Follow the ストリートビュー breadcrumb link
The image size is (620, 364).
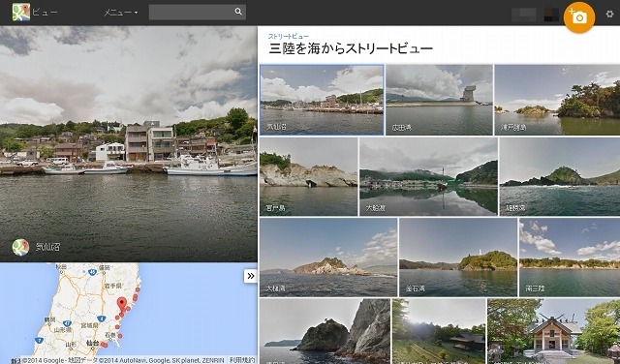click(x=289, y=37)
